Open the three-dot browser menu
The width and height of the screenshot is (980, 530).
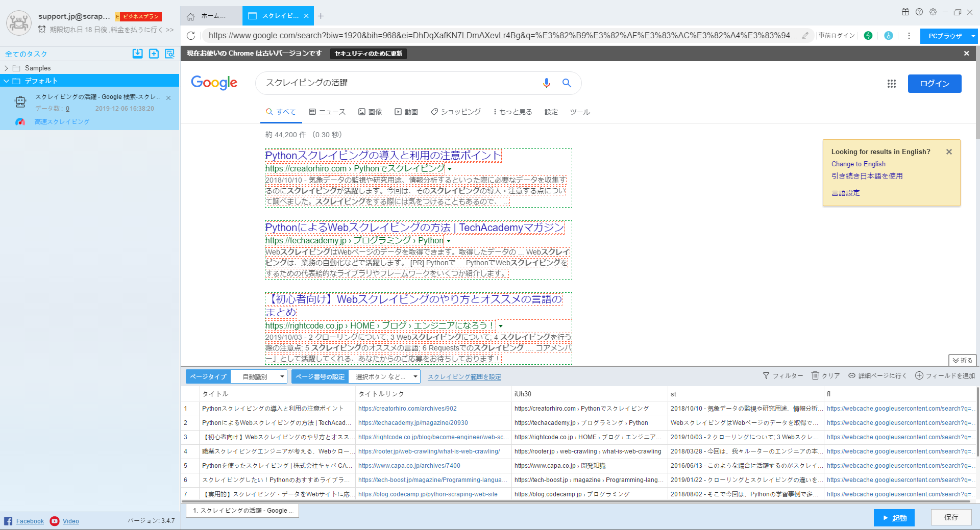(909, 36)
